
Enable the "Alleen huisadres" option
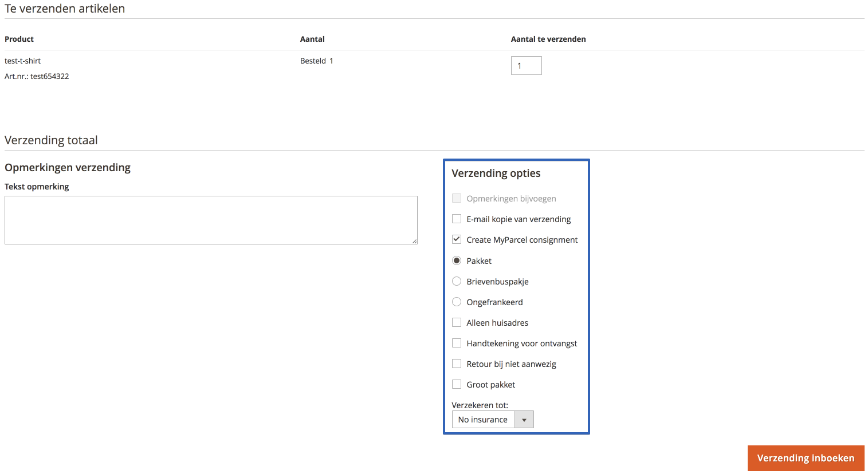(x=457, y=322)
